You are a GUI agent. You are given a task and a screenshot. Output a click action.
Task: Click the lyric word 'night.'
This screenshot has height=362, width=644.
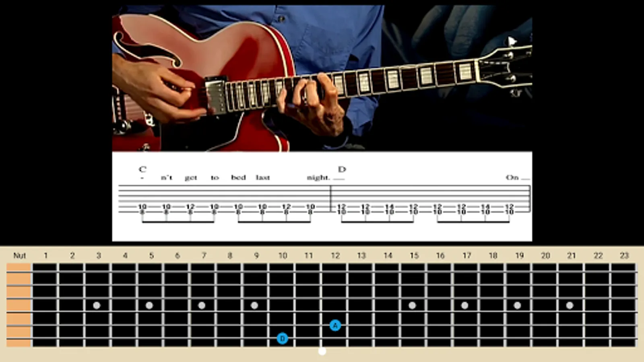click(318, 178)
